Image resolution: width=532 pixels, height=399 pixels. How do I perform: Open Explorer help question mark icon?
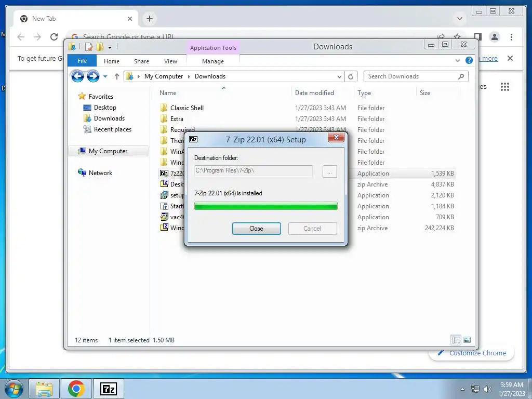[x=469, y=60]
